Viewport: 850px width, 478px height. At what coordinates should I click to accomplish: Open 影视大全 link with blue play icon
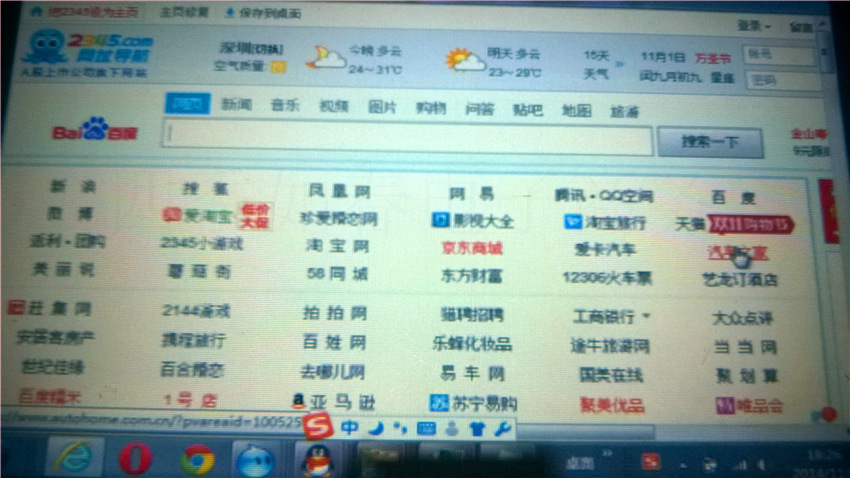point(472,220)
